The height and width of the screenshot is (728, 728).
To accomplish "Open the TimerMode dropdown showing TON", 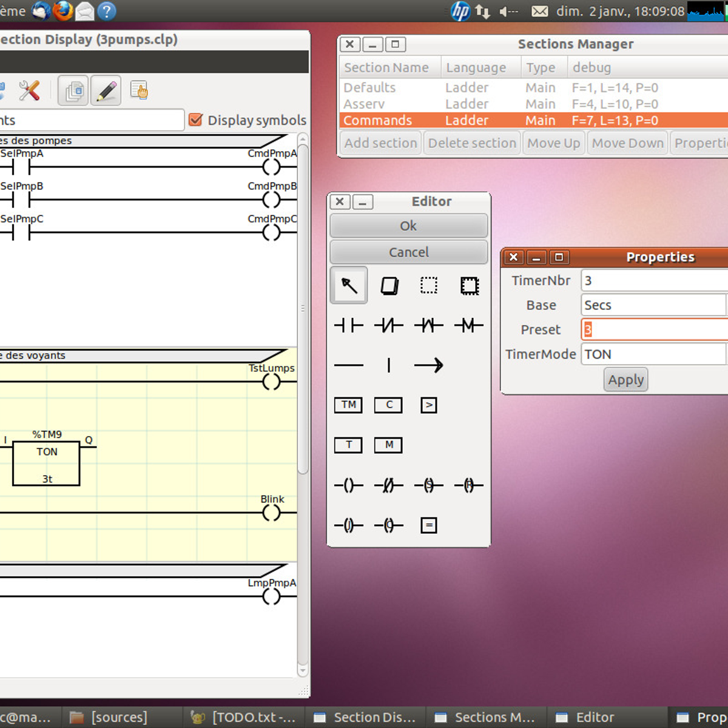I will (653, 354).
